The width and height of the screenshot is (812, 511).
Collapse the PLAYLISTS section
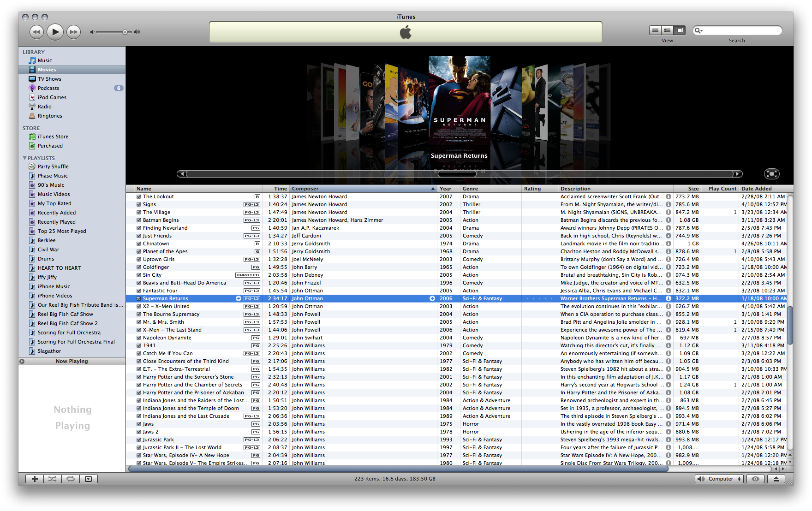pyautogui.click(x=24, y=158)
